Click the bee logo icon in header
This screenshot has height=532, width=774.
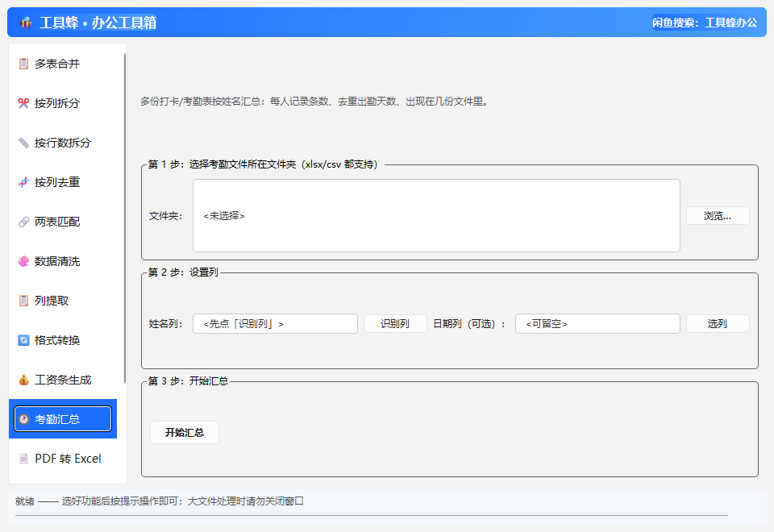click(x=26, y=23)
